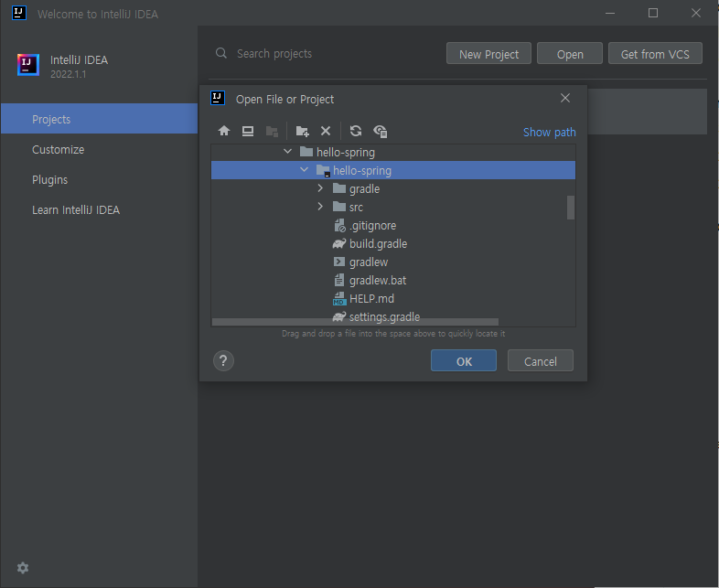Collapse the selected hello-spring project folder
Viewport: 719px width, 588px height.
pos(304,169)
